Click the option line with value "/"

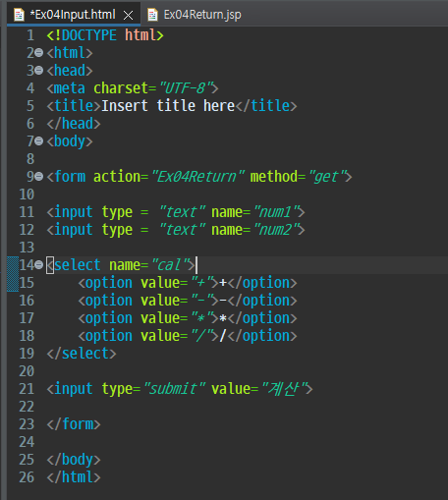point(188,336)
